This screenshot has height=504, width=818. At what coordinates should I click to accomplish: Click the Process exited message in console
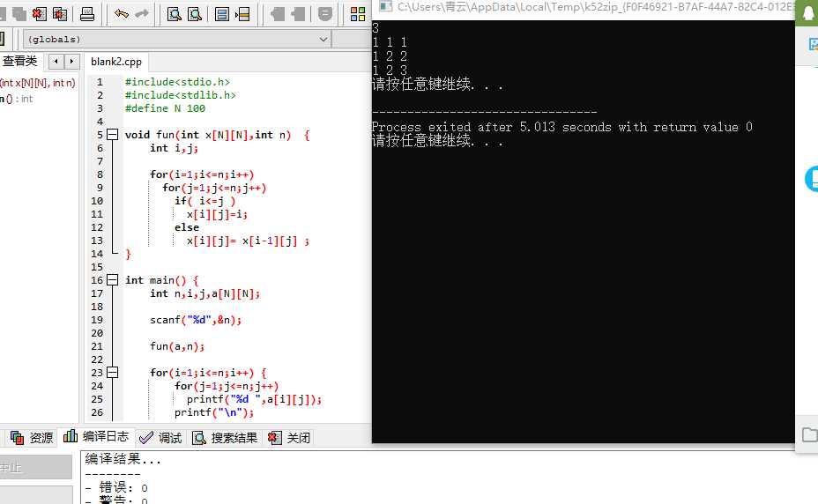pyautogui.click(x=561, y=127)
